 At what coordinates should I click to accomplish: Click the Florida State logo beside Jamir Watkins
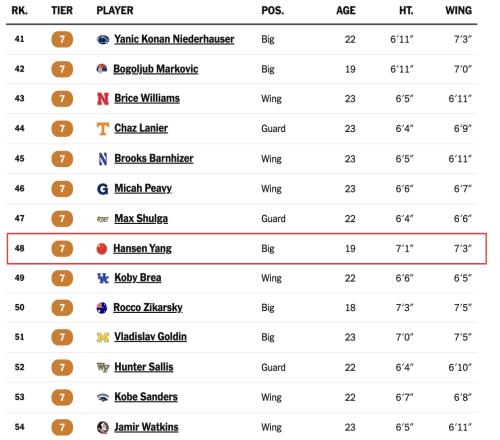103,427
